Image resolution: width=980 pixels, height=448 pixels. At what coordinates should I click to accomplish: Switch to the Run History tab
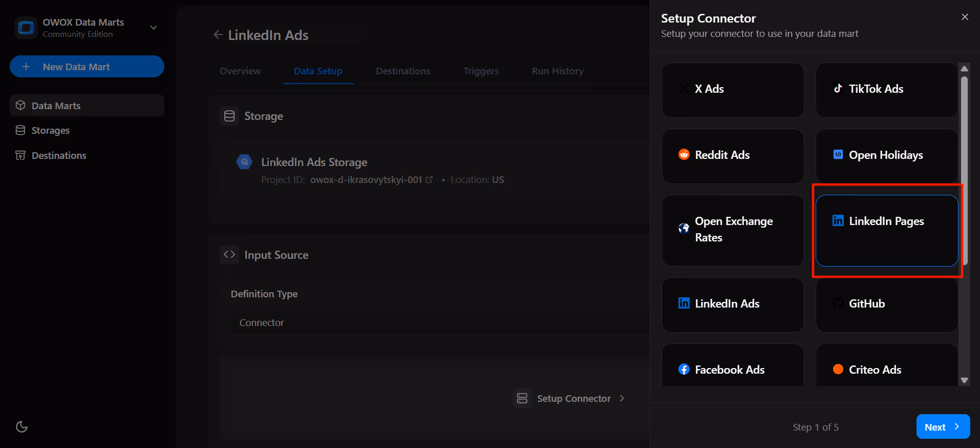[x=558, y=71]
